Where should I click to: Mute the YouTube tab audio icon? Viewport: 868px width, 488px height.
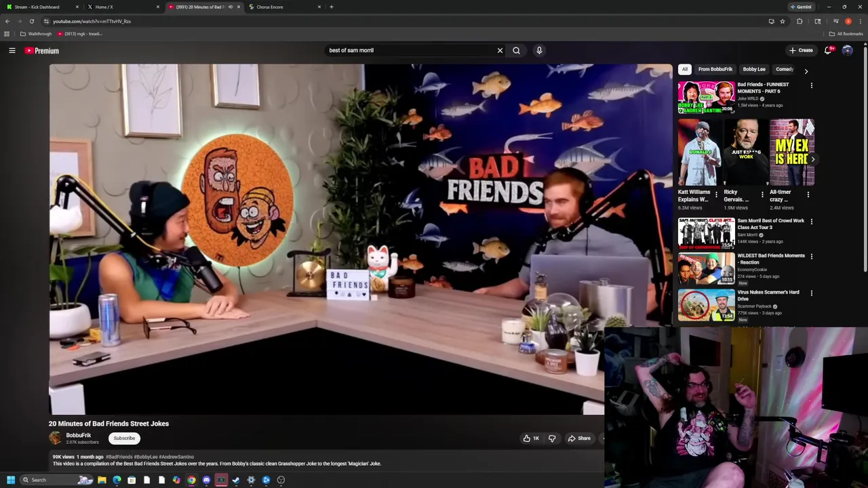coord(230,7)
